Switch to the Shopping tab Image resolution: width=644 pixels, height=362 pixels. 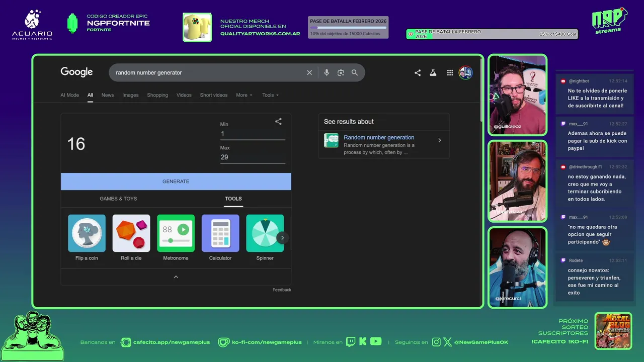point(157,95)
